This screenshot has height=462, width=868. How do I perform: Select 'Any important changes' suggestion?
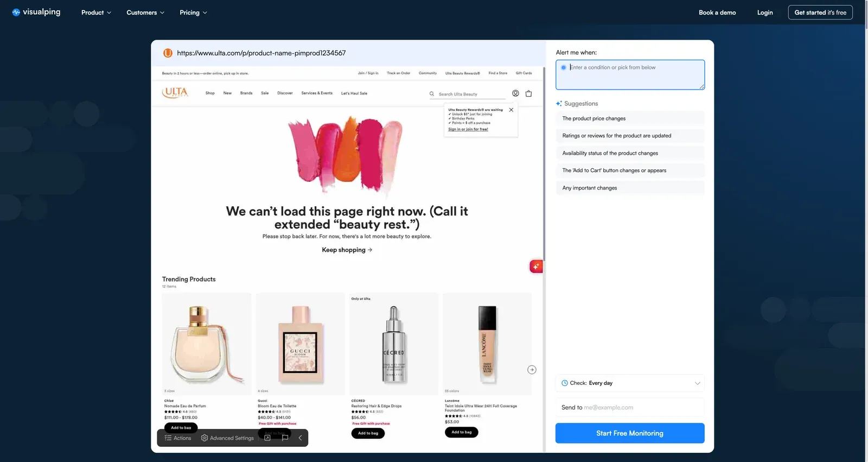[630, 188]
